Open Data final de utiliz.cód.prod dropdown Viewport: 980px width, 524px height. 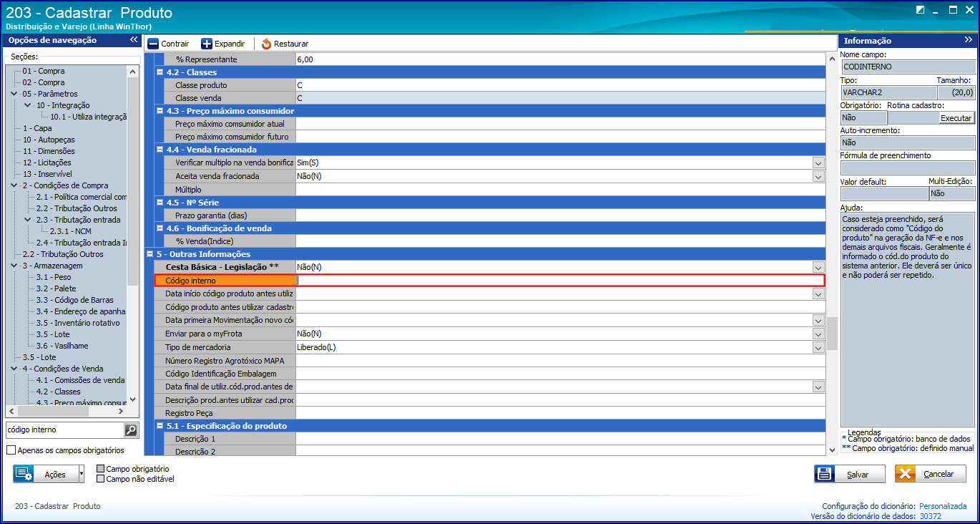coord(818,387)
